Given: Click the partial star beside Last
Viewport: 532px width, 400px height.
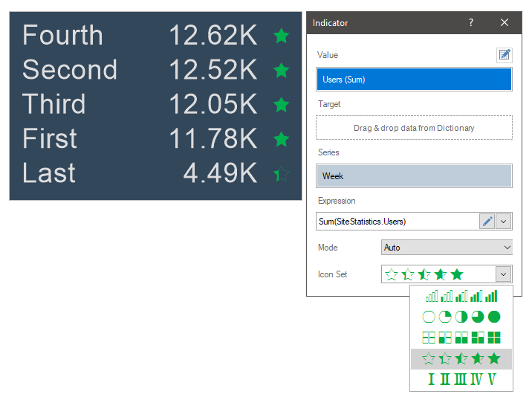Looking at the screenshot, I should point(281,174).
